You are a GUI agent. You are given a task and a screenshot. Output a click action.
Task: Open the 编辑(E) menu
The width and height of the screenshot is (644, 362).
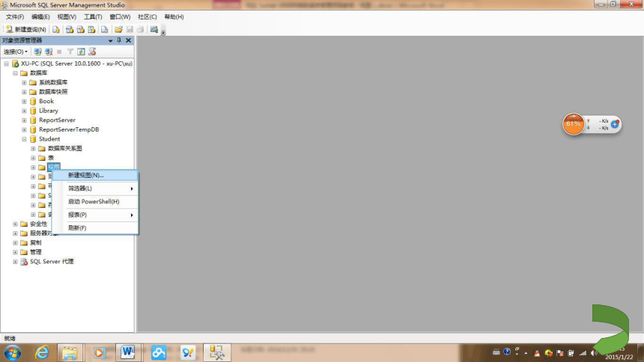coord(40,16)
